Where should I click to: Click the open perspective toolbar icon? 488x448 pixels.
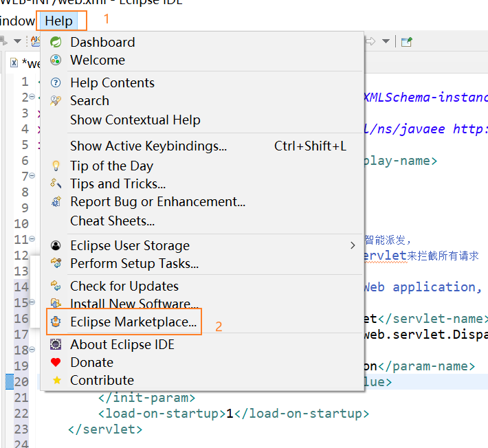[407, 41]
